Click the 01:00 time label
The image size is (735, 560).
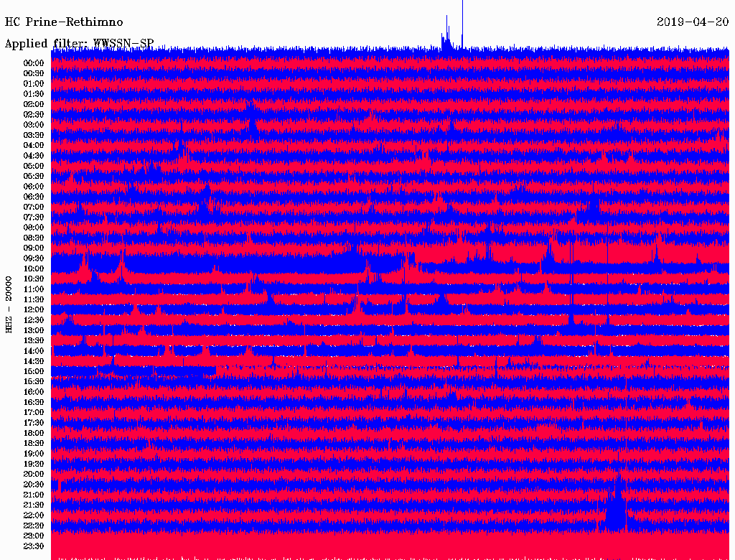(34, 83)
